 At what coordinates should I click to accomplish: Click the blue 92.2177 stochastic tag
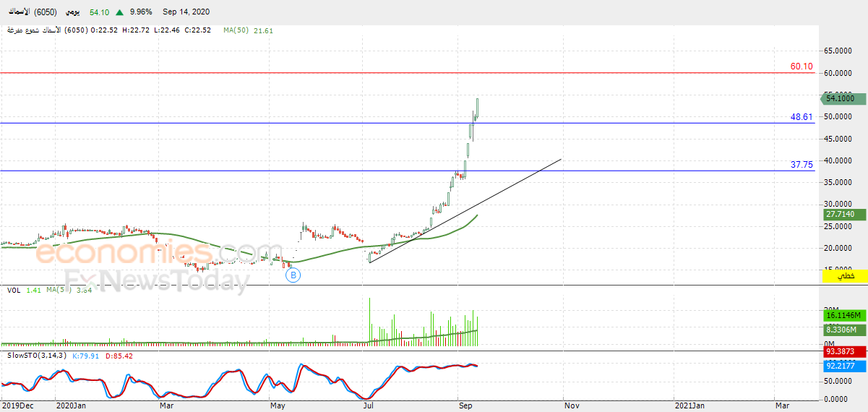(x=843, y=366)
